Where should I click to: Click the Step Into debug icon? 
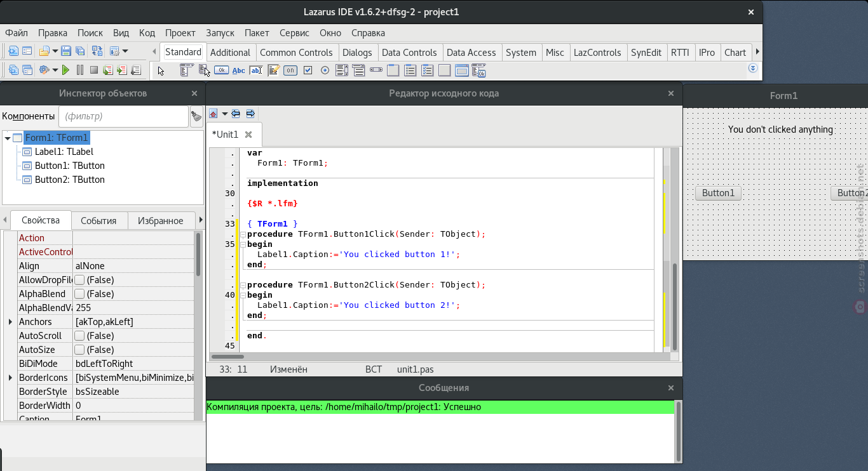[122, 70]
